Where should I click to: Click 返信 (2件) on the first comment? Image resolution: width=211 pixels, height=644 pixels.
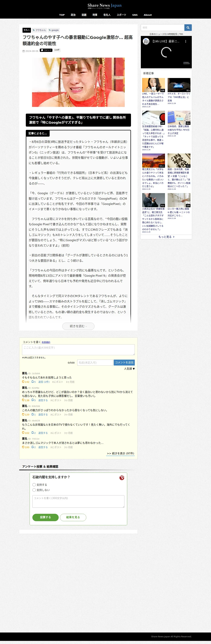pyautogui.click(x=44, y=382)
